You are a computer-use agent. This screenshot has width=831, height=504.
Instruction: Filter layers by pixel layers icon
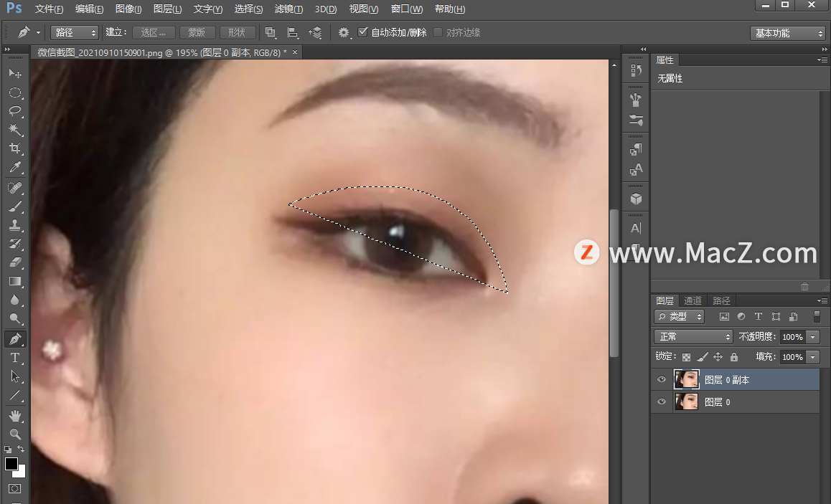point(724,317)
